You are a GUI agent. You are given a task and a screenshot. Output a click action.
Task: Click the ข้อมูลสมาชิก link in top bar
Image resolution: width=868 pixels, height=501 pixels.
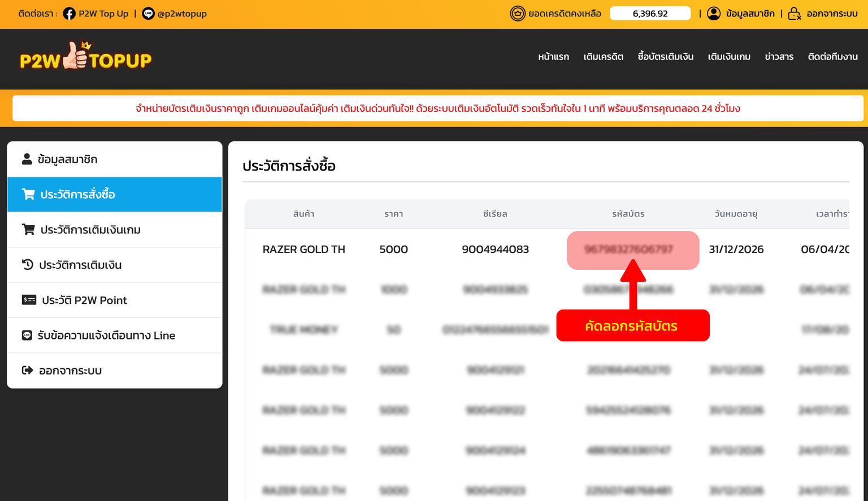[x=750, y=14]
